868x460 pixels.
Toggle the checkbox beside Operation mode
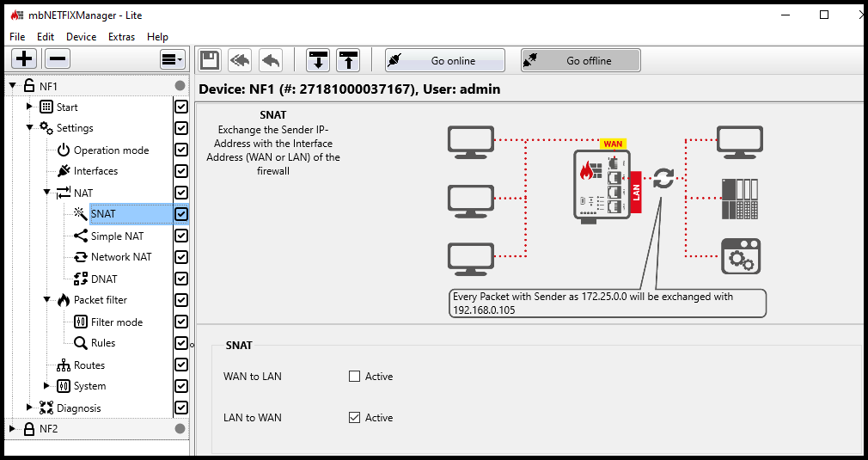pos(181,150)
